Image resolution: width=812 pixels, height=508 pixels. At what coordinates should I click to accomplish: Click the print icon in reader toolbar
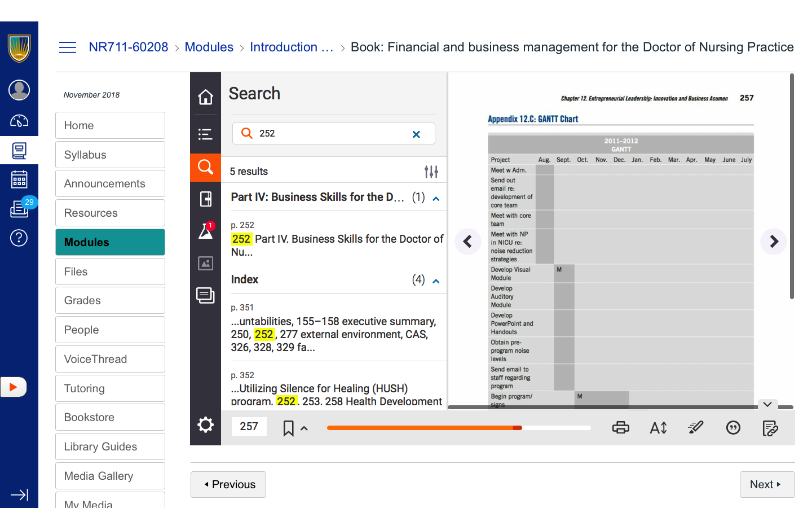pyautogui.click(x=620, y=428)
